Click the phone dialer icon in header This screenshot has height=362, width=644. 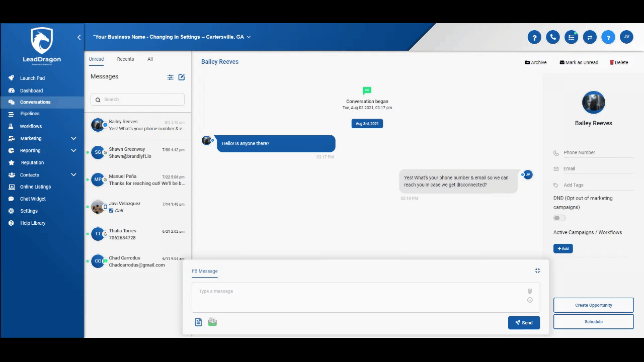552,37
